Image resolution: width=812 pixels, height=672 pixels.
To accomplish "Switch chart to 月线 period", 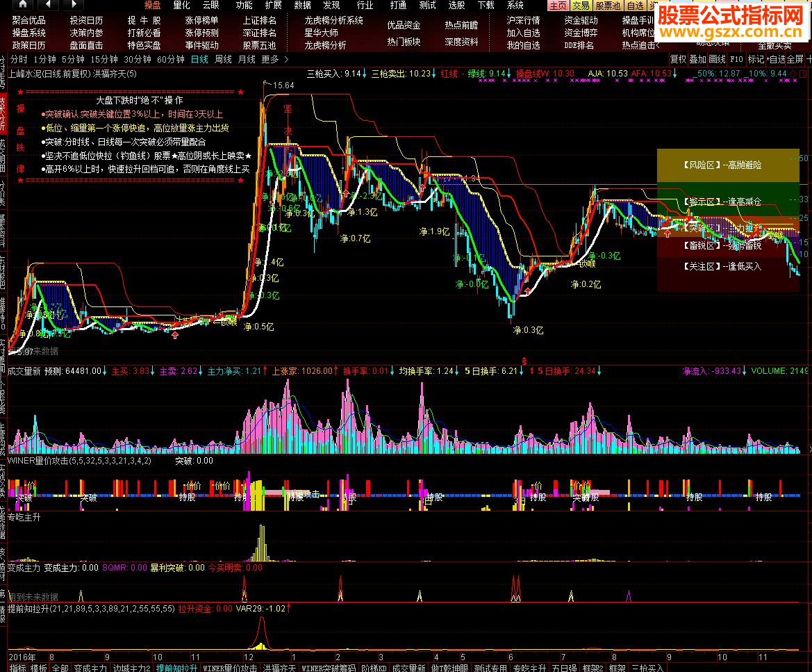I will pyautogui.click(x=247, y=60).
